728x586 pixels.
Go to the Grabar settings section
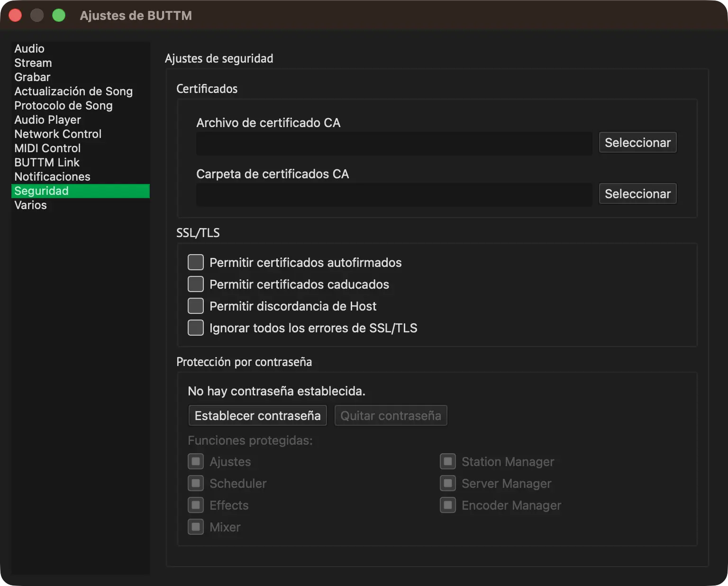pyautogui.click(x=80, y=77)
